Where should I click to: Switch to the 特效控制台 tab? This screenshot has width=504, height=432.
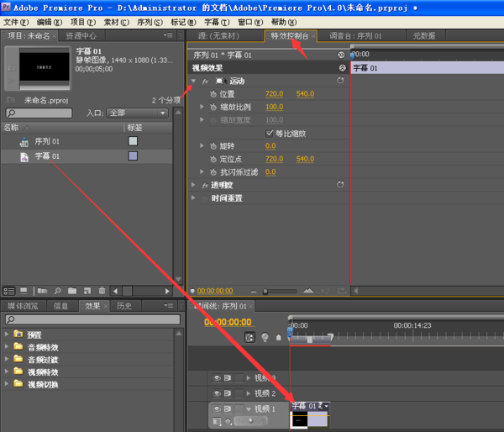[289, 35]
